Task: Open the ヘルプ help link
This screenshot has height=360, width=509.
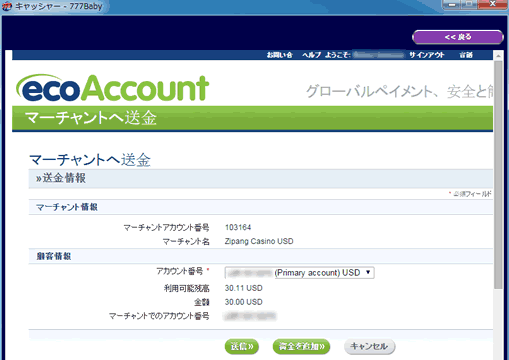Action: coord(311,55)
